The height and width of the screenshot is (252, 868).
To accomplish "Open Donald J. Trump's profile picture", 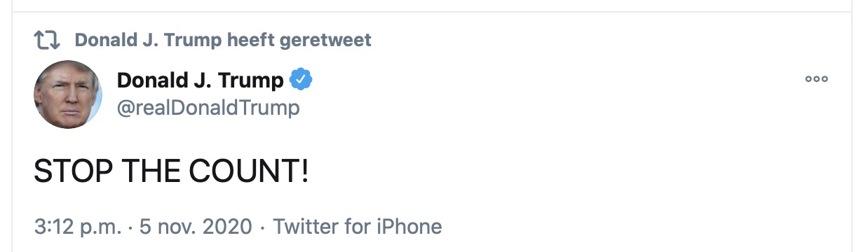I will point(68,94).
